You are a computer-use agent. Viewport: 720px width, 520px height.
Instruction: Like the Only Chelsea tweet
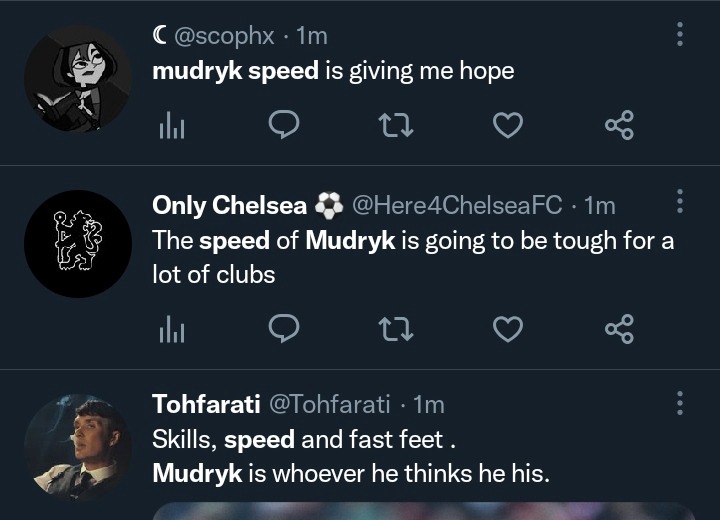click(x=508, y=329)
